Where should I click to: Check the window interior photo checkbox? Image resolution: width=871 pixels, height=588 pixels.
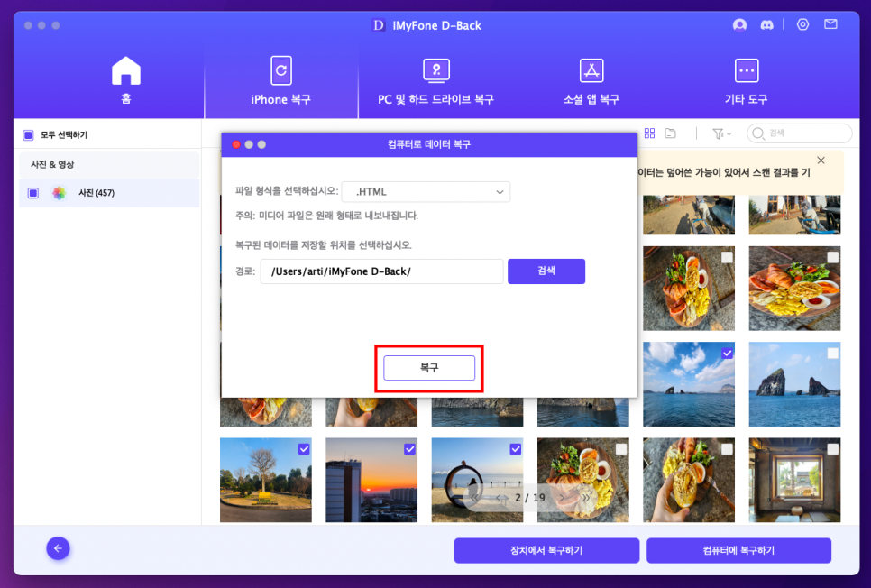(x=832, y=449)
